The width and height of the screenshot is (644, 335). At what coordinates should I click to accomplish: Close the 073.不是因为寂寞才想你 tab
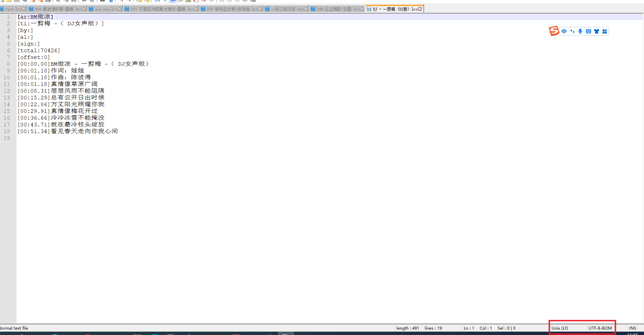point(196,9)
